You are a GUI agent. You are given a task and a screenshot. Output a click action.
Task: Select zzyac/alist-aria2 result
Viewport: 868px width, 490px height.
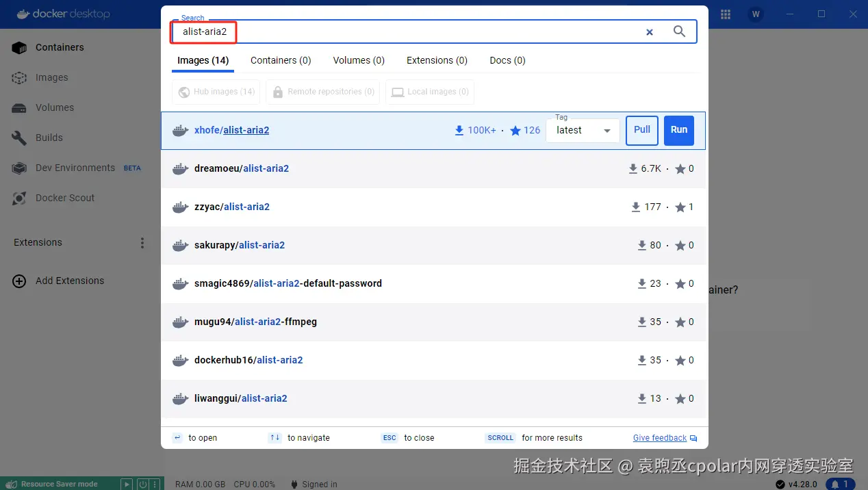coord(433,207)
